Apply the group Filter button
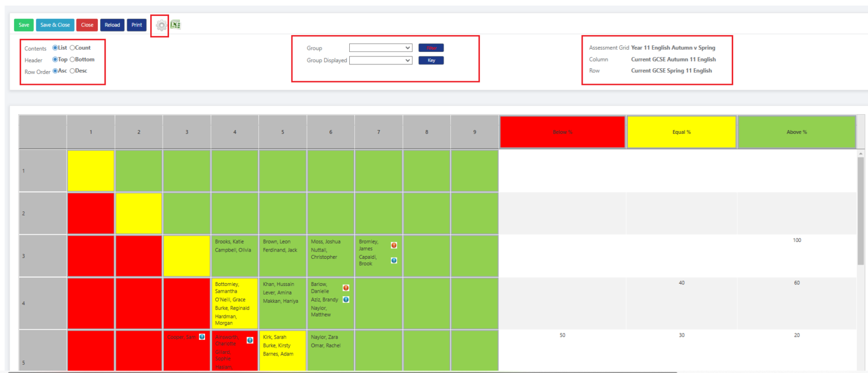 [431, 47]
